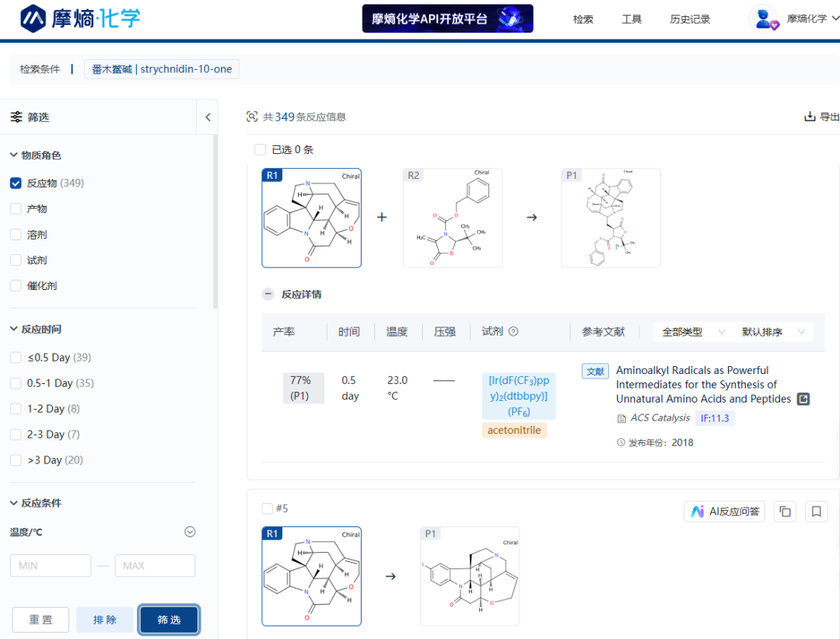
Task: Click the MIN temperature input field
Action: pos(51,565)
